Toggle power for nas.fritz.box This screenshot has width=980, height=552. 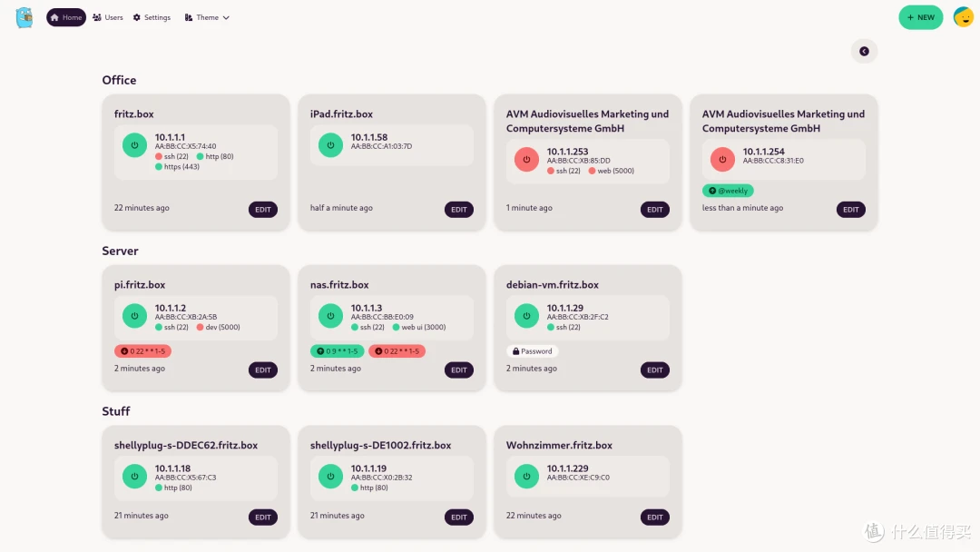click(329, 315)
